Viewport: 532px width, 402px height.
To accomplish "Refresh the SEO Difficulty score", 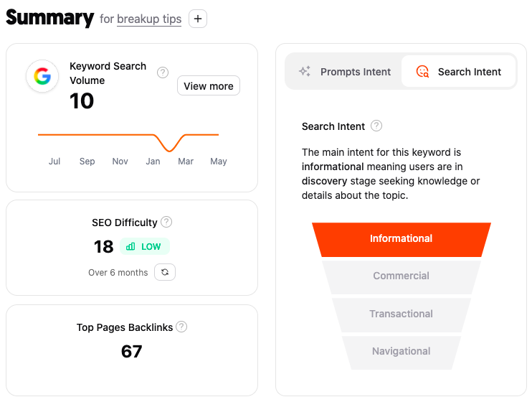I will click(165, 272).
